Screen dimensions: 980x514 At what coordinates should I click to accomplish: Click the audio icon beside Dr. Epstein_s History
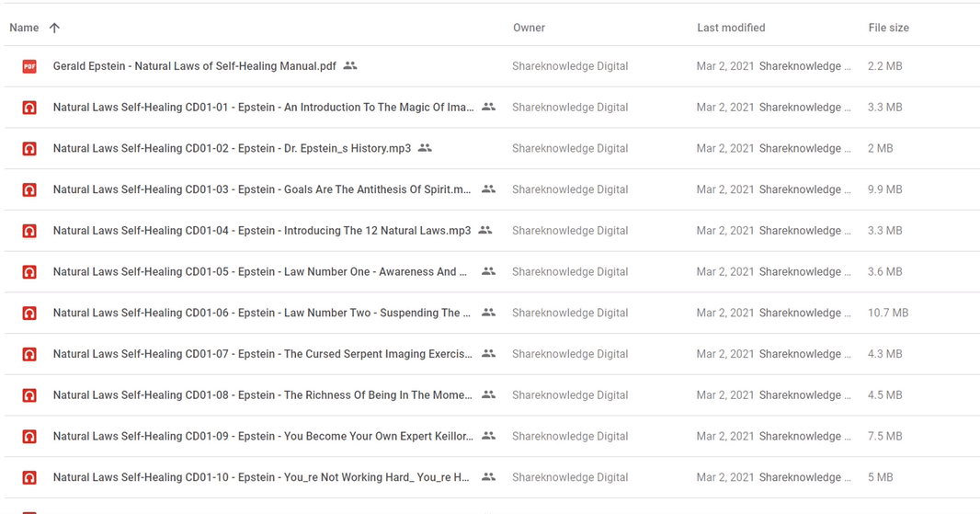coord(29,148)
